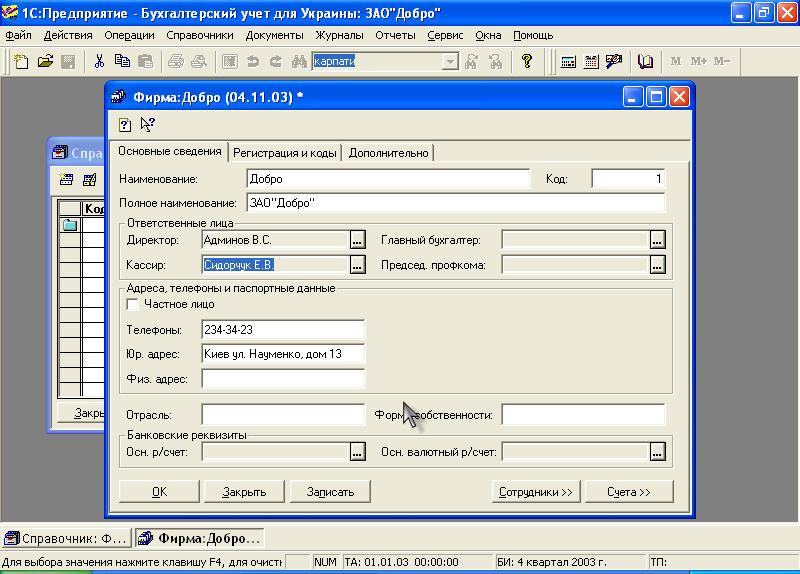Open the Отчеты menu
This screenshot has height=574, width=800.
point(395,35)
